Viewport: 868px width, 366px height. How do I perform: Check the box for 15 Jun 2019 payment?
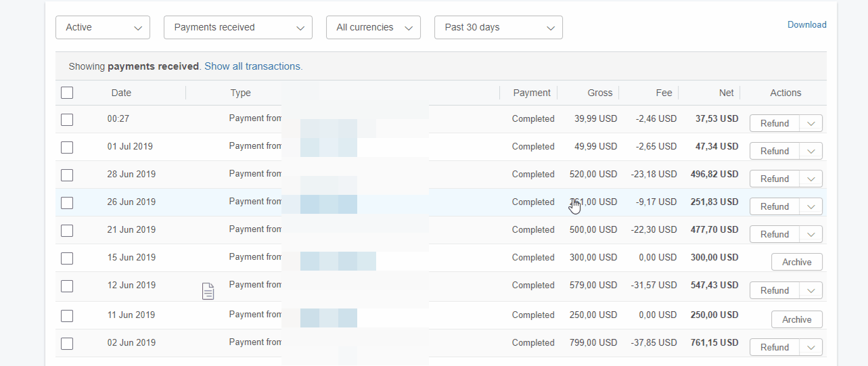(x=67, y=258)
